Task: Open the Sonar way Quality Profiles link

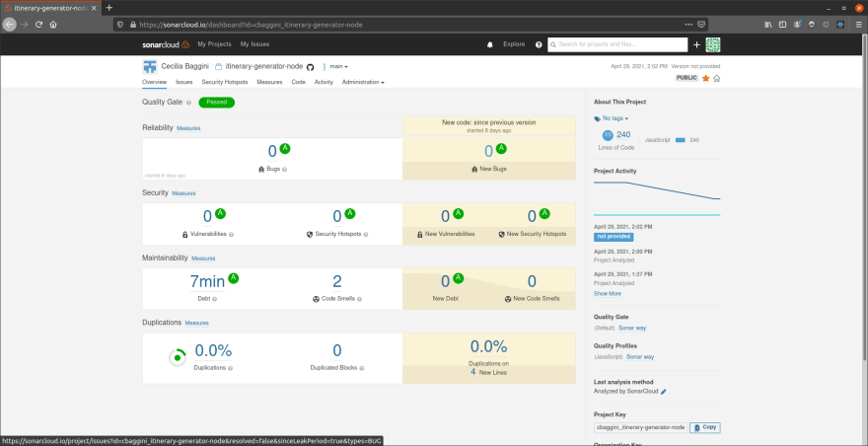Action: pos(640,357)
